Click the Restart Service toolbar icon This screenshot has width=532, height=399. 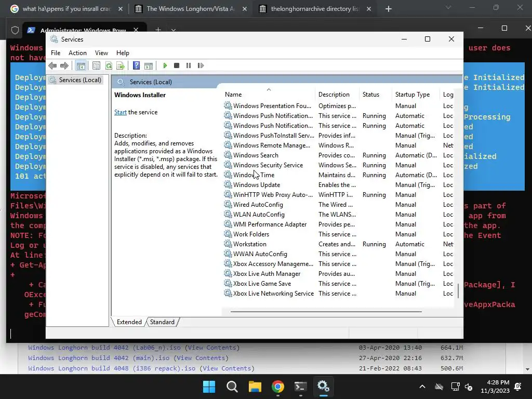pyautogui.click(x=201, y=65)
